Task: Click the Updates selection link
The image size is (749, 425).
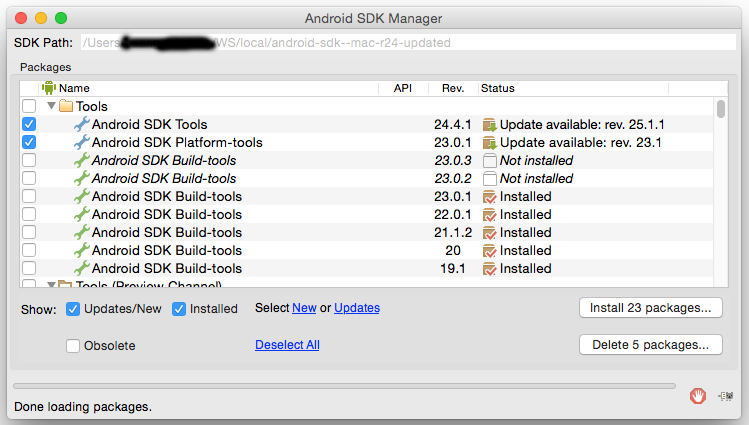Action: pos(357,308)
